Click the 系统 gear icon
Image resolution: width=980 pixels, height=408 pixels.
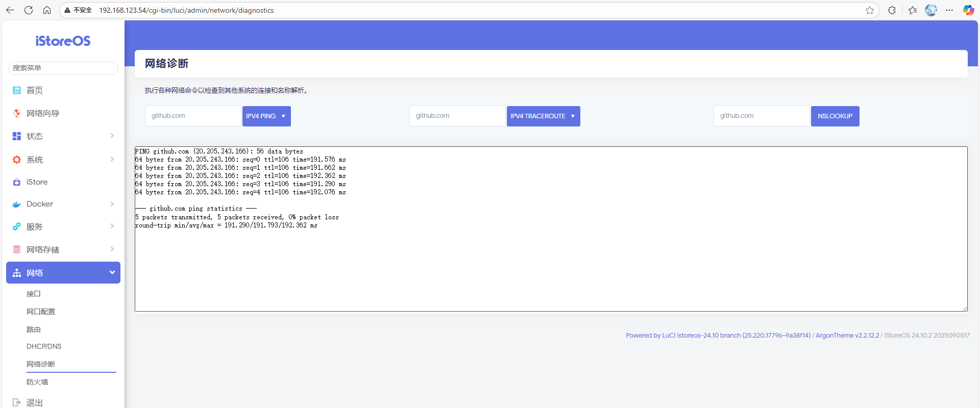click(x=17, y=160)
